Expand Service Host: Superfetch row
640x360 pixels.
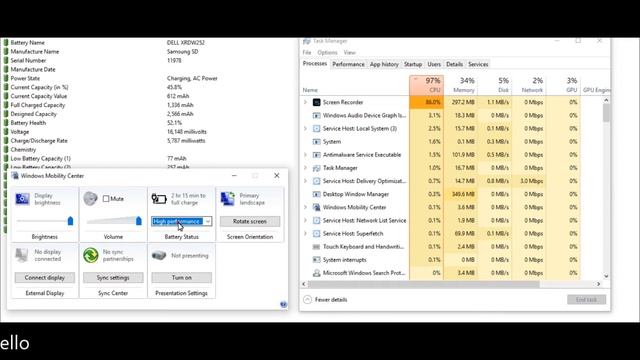305,233
